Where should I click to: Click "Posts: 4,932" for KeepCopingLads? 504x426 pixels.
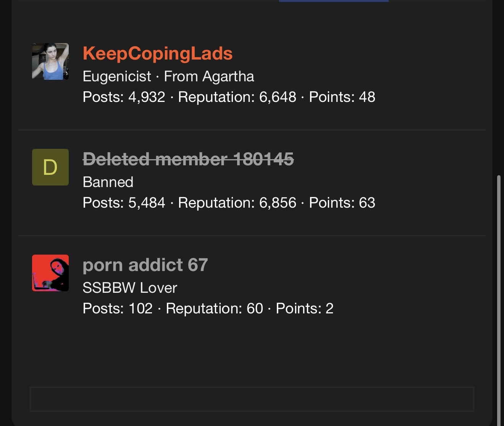(124, 97)
